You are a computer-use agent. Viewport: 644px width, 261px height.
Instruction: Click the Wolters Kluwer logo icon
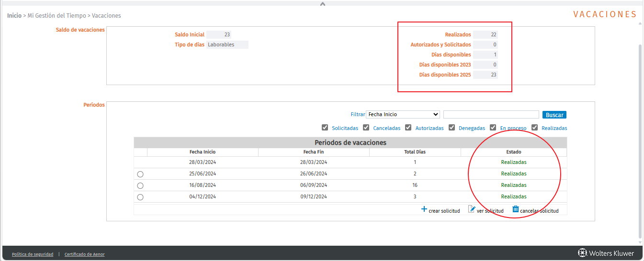582,253
